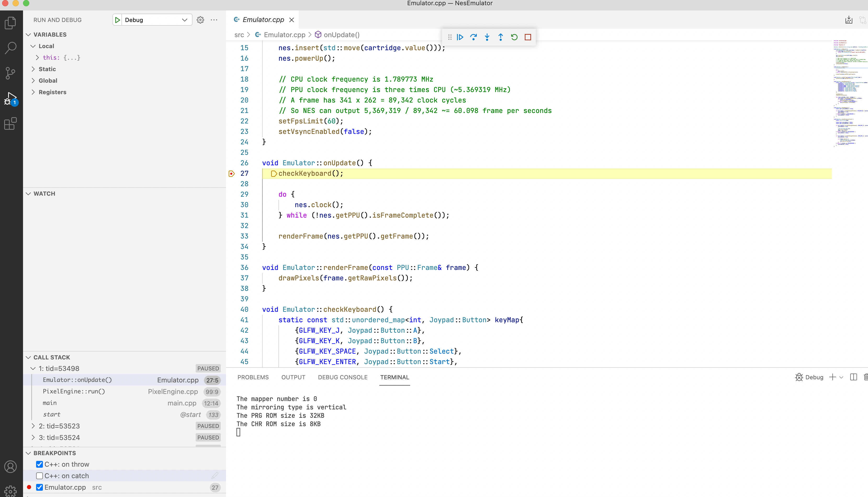Click Step Out in debug toolbar

click(x=501, y=37)
